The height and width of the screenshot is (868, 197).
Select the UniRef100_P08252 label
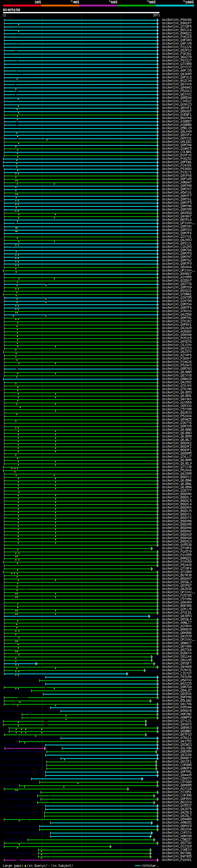click(177, 159)
